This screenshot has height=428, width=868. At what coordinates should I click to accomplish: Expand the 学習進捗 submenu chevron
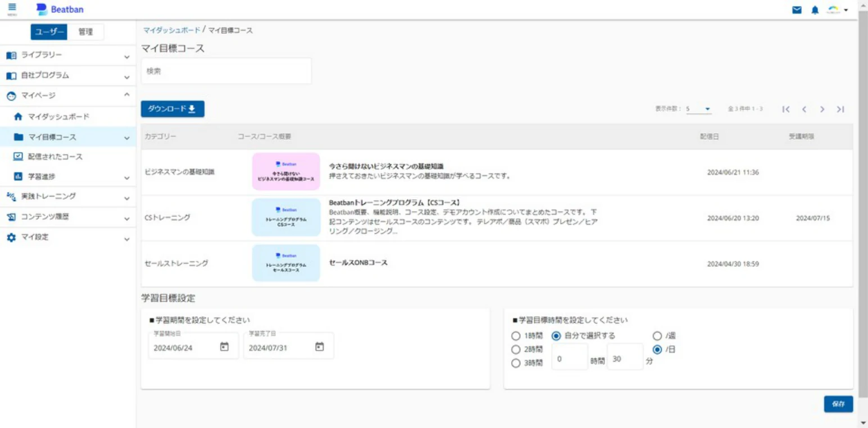click(x=126, y=178)
